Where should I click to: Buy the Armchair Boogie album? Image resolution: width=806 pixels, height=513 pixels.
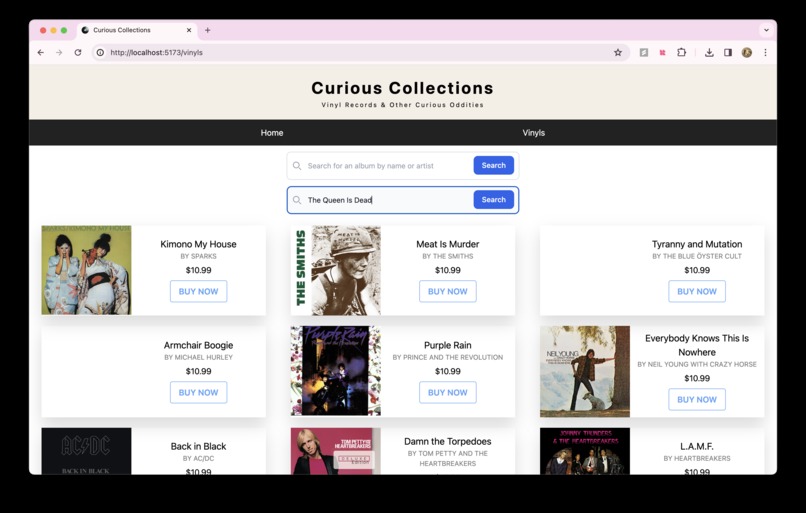point(198,393)
